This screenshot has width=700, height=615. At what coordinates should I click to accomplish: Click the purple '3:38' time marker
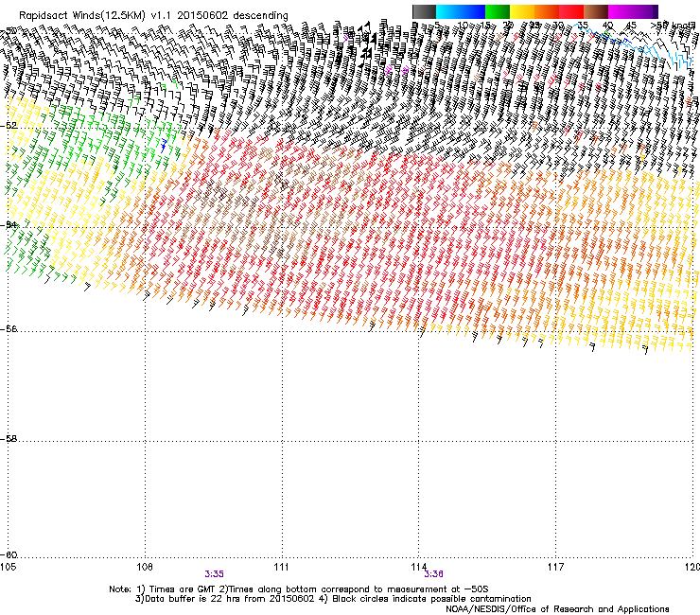point(433,574)
